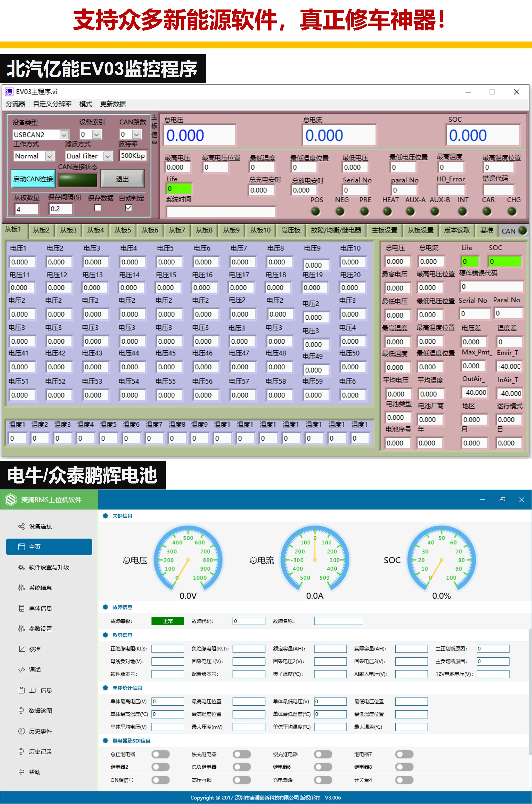Click the 保存间隔(S) input field

click(x=60, y=209)
